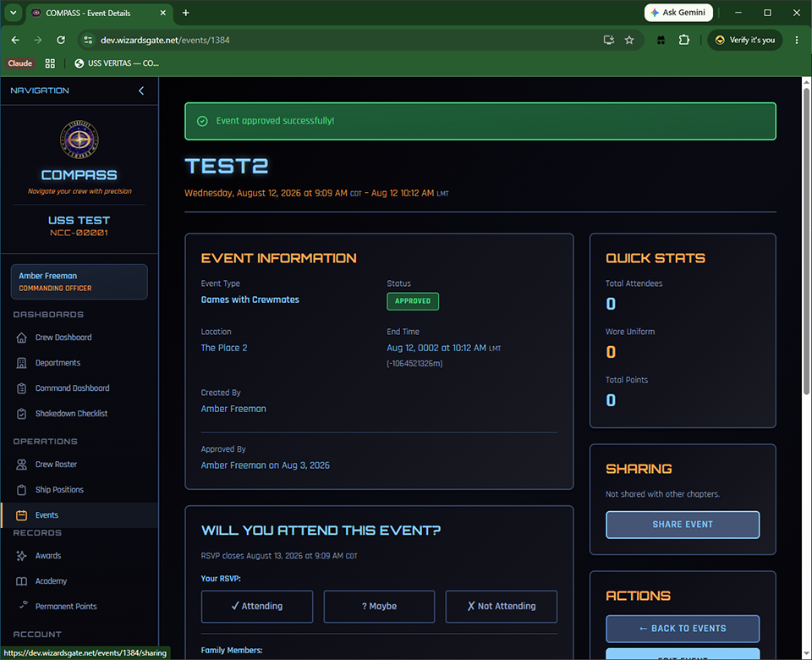RSVP as Not Attending
Screen dimensions: 812x660
(502, 606)
